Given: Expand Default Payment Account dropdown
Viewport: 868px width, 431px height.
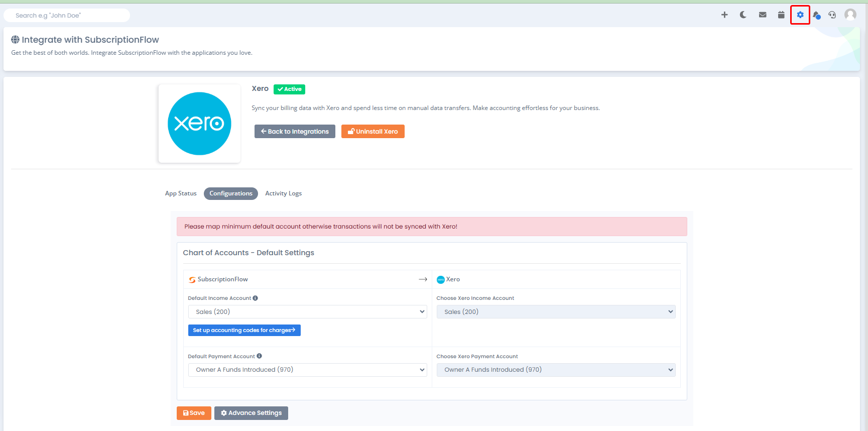Looking at the screenshot, I should [308, 370].
